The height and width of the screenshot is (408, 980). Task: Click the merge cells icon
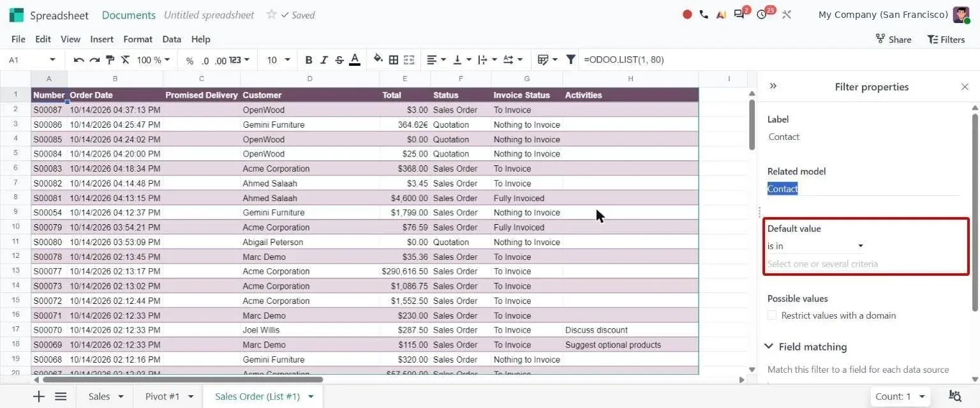(409, 60)
